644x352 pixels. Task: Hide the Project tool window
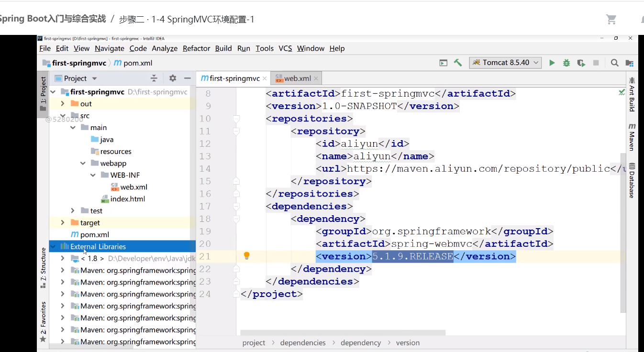[x=188, y=78]
